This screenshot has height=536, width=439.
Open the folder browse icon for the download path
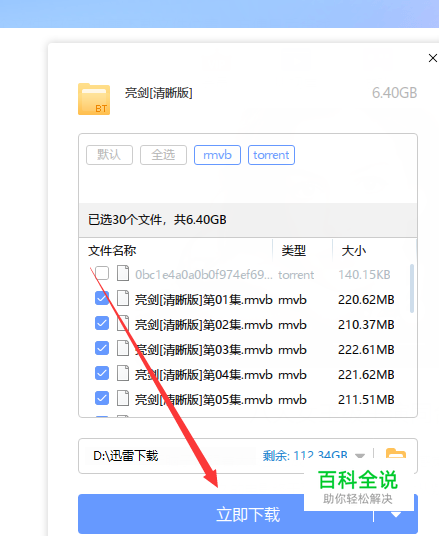396,453
